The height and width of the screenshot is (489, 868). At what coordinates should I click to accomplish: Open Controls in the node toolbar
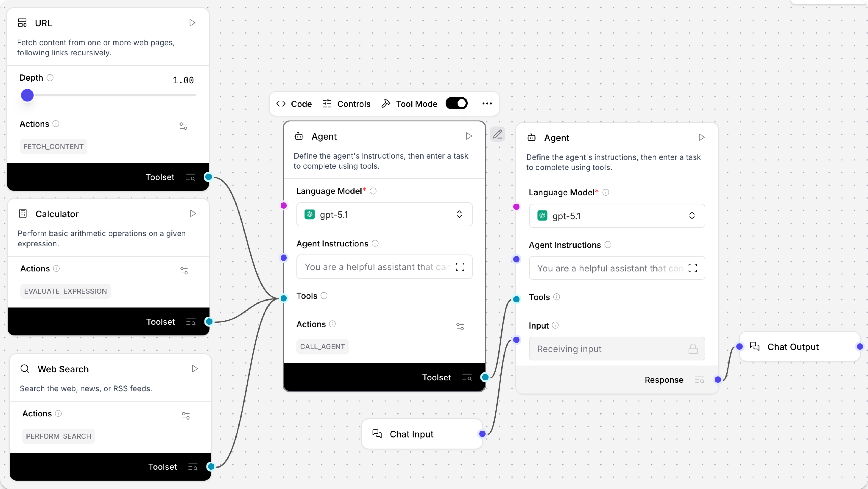[347, 104]
